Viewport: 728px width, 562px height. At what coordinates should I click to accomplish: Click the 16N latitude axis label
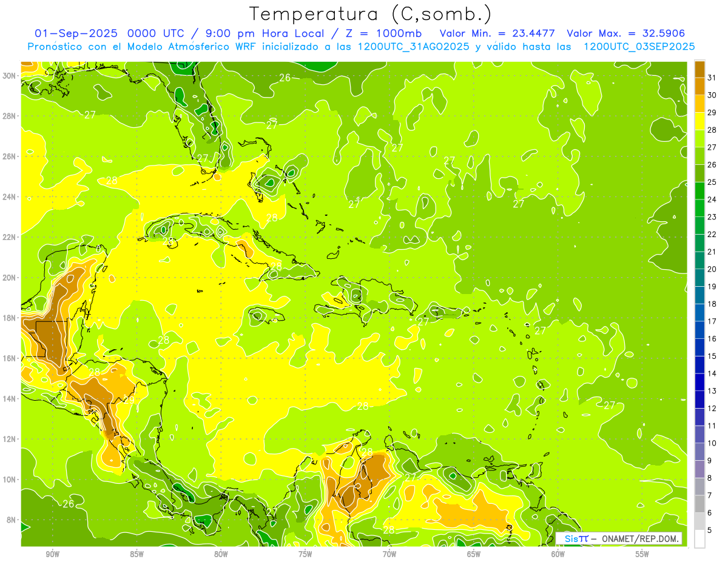point(10,358)
